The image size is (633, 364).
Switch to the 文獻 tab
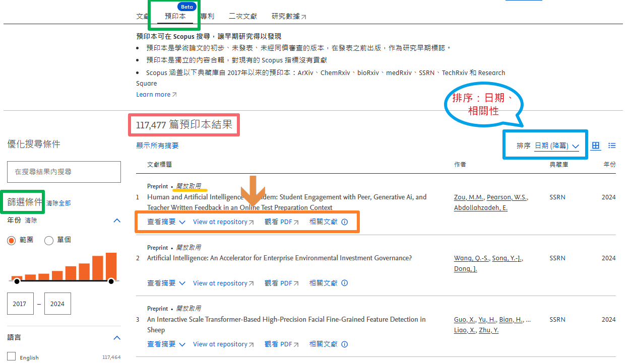142,16
